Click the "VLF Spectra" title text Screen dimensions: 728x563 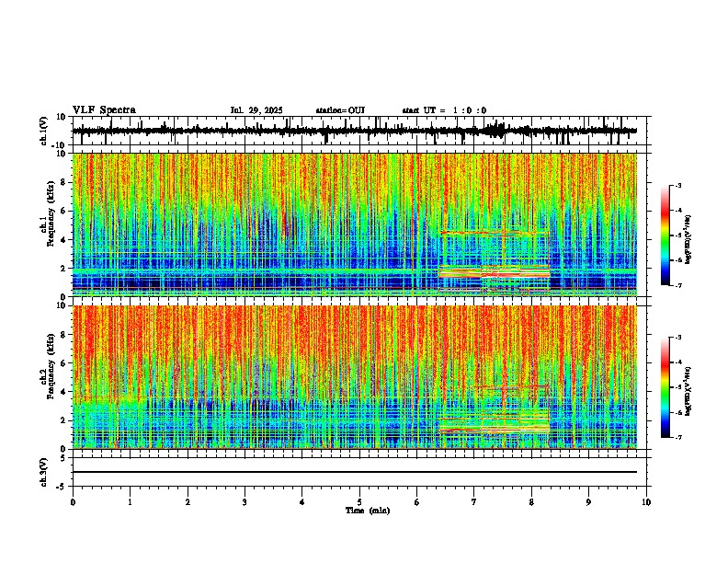[x=104, y=110]
